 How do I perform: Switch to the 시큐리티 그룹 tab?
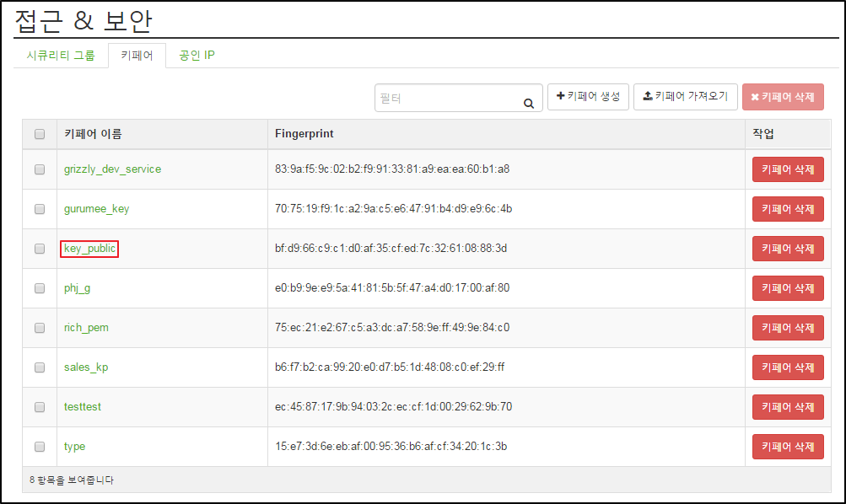tap(61, 55)
